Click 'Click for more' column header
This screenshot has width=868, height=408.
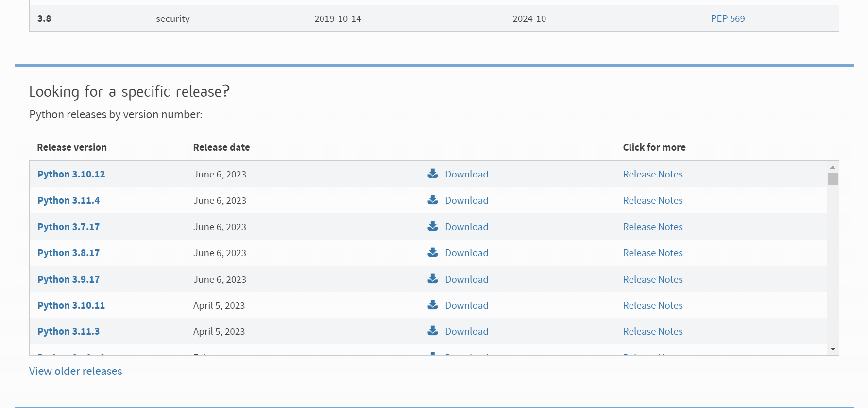click(x=654, y=147)
